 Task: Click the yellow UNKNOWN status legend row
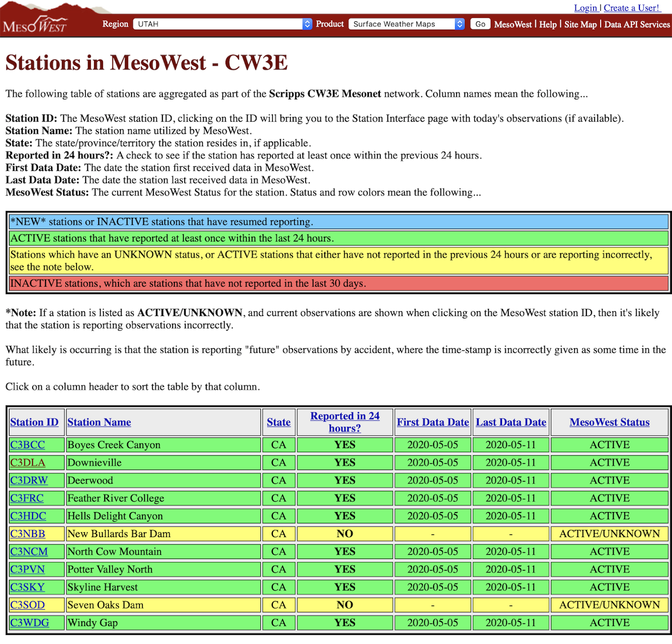pos(339,261)
